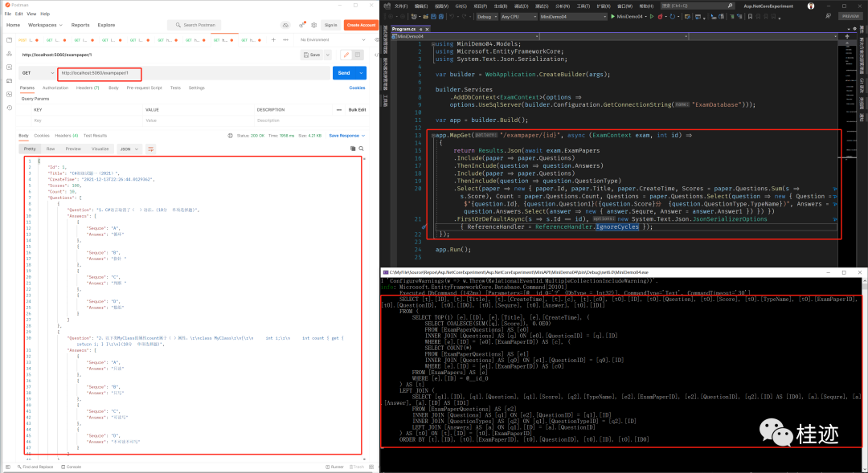Open tab options ellipsis in Postman
The height and width of the screenshot is (473, 868).
(285, 40)
